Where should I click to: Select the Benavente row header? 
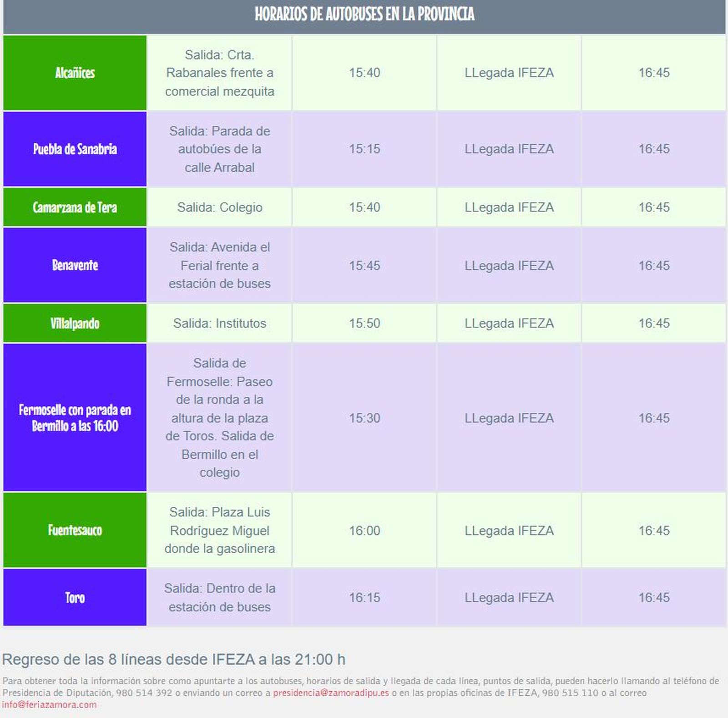click(x=74, y=266)
